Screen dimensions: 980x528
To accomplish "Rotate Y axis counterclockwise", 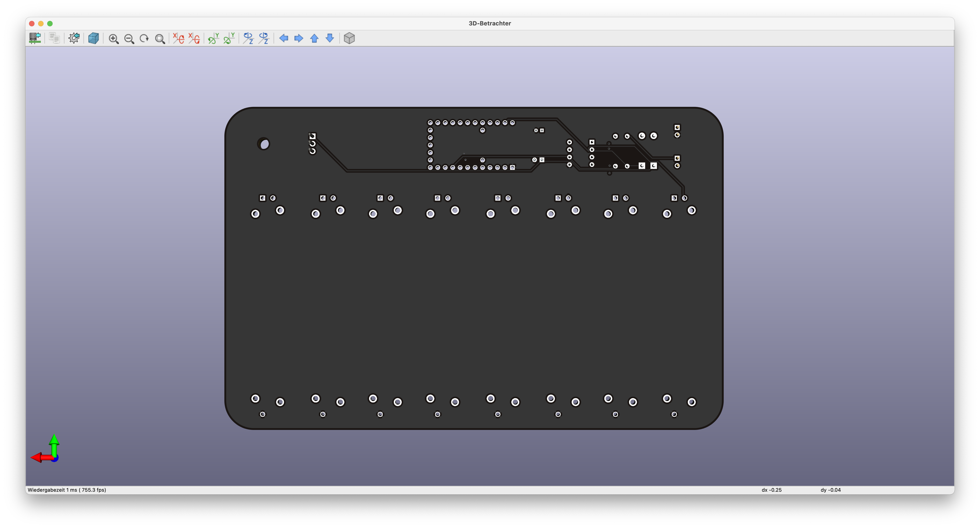I will coord(229,38).
